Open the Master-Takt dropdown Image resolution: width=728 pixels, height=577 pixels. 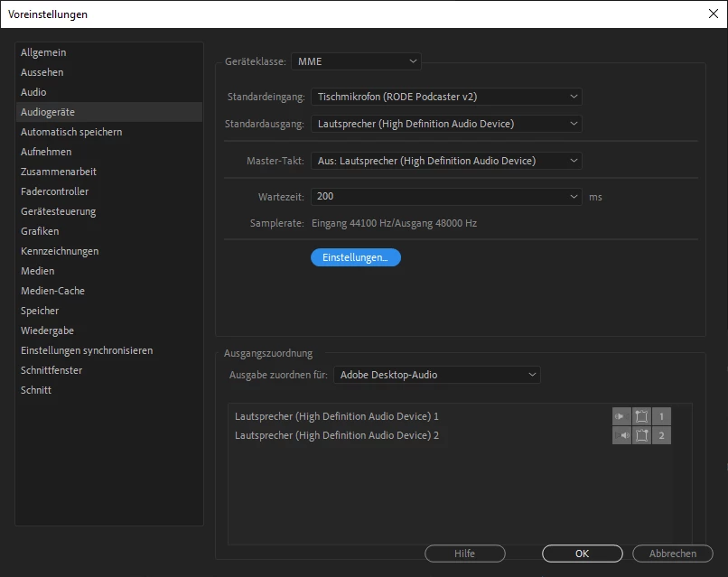point(446,161)
